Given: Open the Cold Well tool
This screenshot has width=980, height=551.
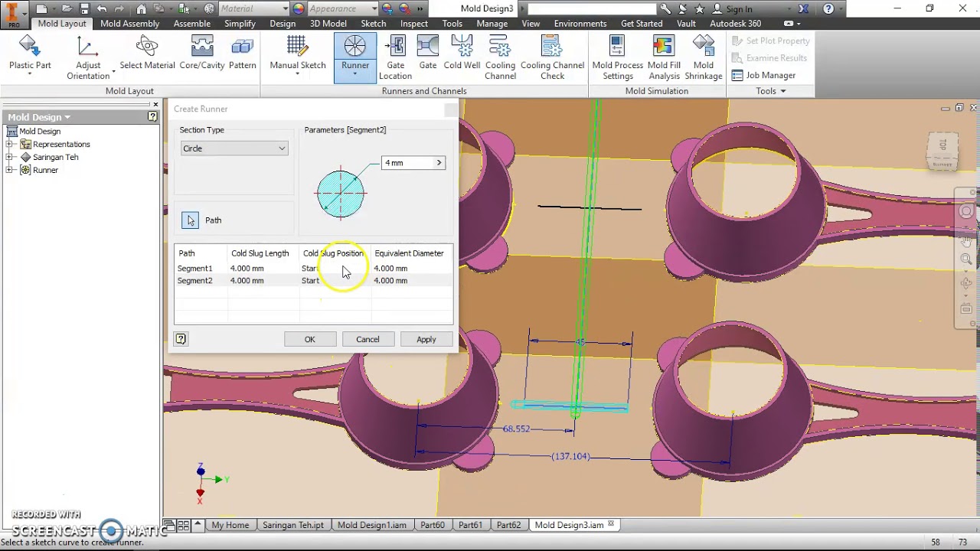Looking at the screenshot, I should click(x=462, y=54).
